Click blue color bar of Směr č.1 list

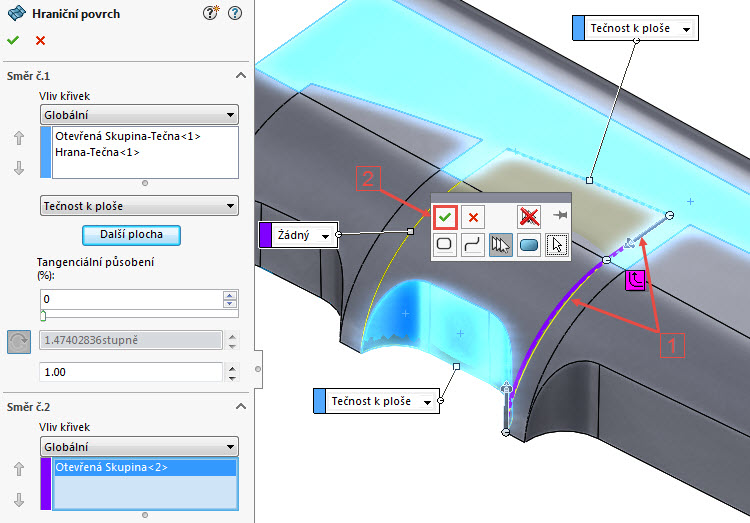46,152
